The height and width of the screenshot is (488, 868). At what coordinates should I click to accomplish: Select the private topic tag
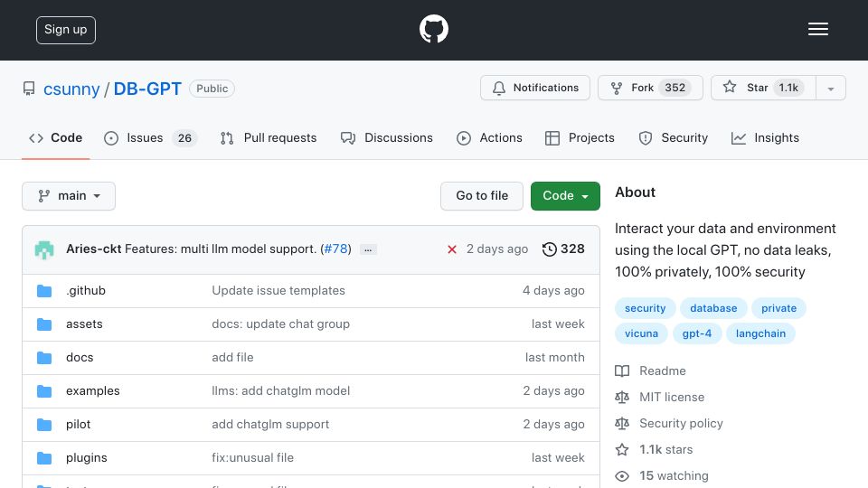(778, 308)
